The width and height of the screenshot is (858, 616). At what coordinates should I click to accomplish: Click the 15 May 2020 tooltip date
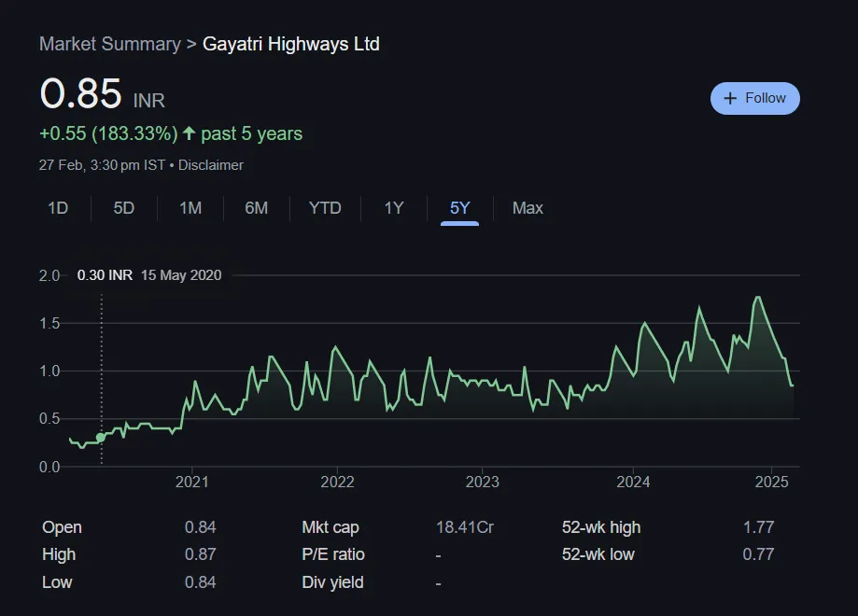[181, 275]
